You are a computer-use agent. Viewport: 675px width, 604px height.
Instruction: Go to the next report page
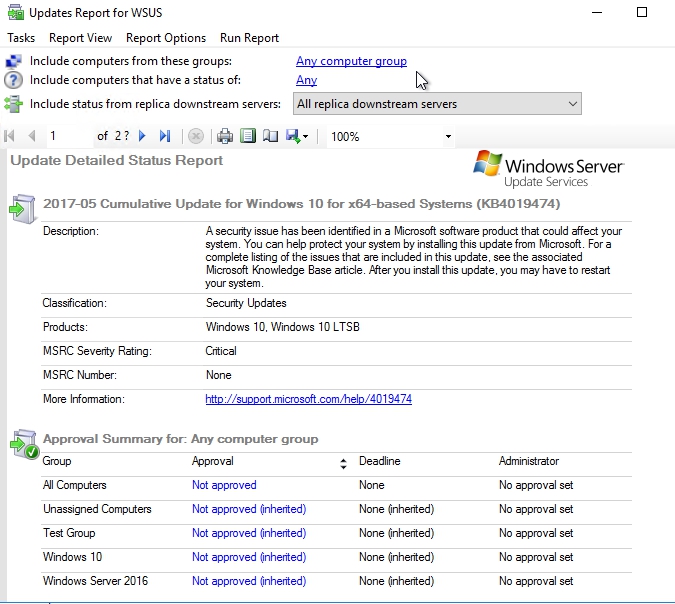coord(142,136)
